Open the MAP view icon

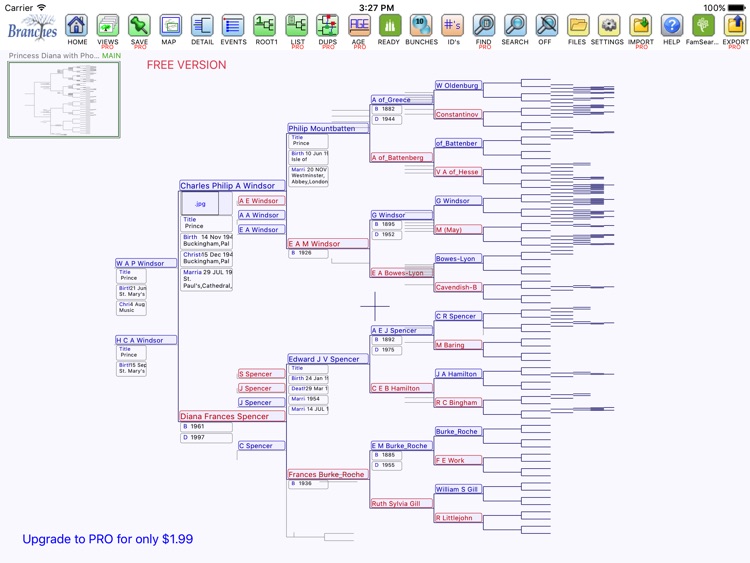tap(170, 26)
